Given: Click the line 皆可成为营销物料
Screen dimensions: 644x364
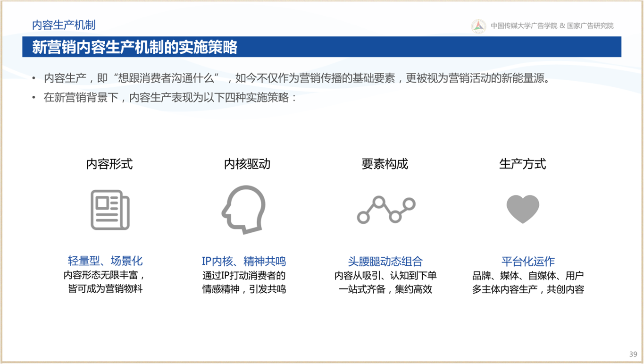Looking at the screenshot, I should [105, 288].
